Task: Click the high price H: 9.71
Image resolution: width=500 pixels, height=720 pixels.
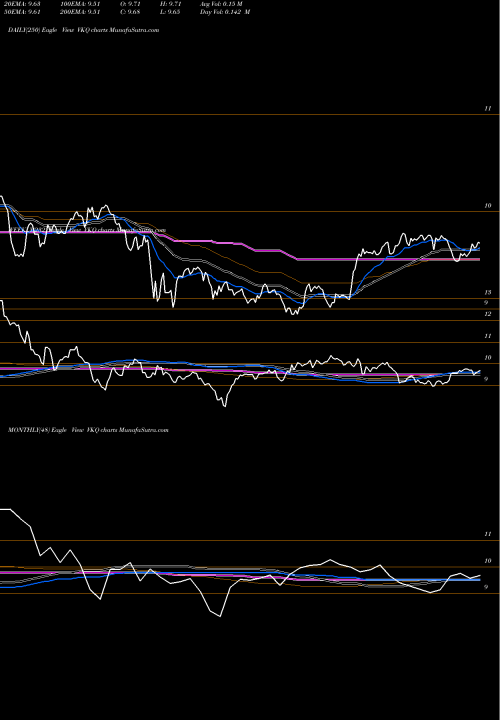Action: point(170,4)
